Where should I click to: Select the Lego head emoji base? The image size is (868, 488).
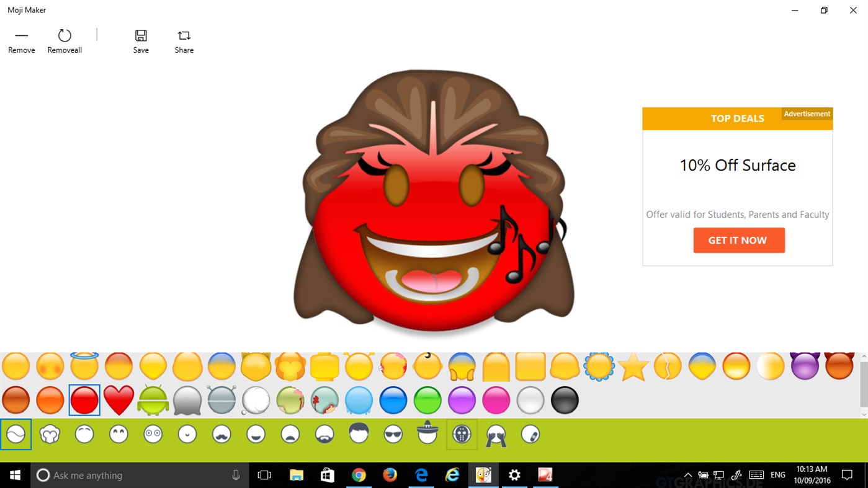coord(323,366)
